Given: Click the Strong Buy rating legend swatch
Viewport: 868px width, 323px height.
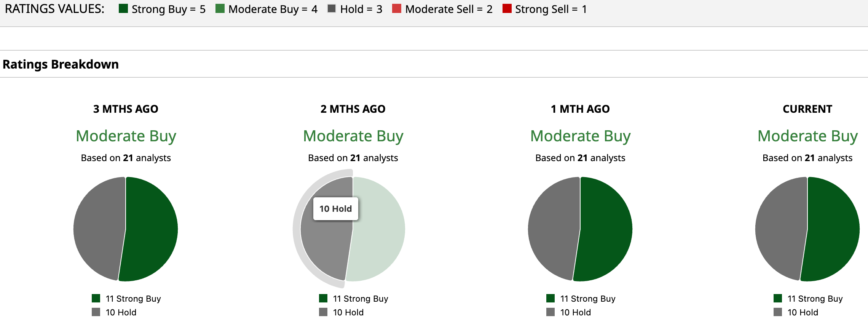Looking at the screenshot, I should [x=123, y=8].
